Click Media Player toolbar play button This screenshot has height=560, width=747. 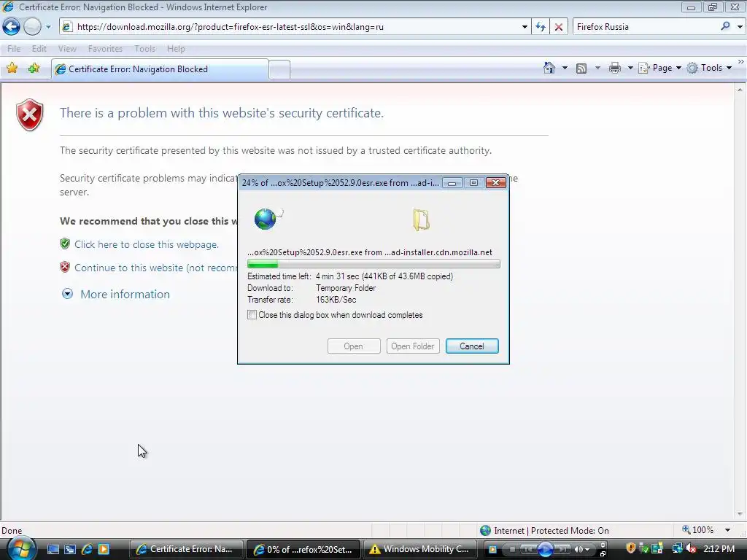(x=545, y=550)
